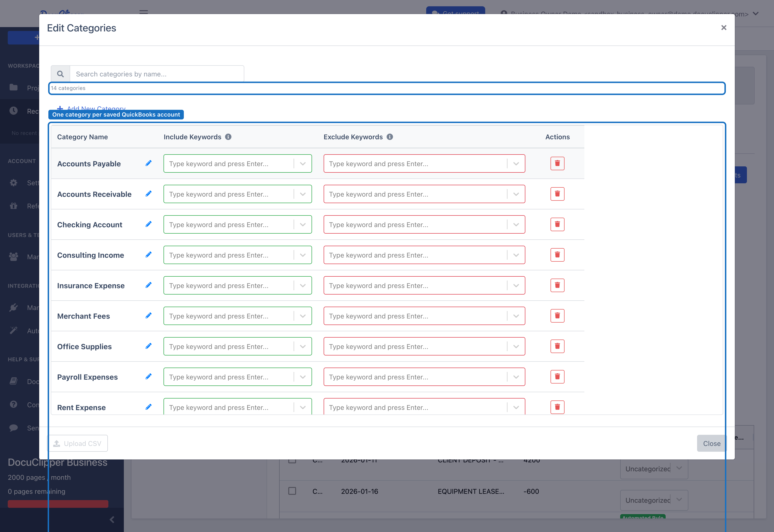Screen dimensions: 774x532
Task: Expand Accounts Receivable include keywords dropdown
Action: [303, 194]
